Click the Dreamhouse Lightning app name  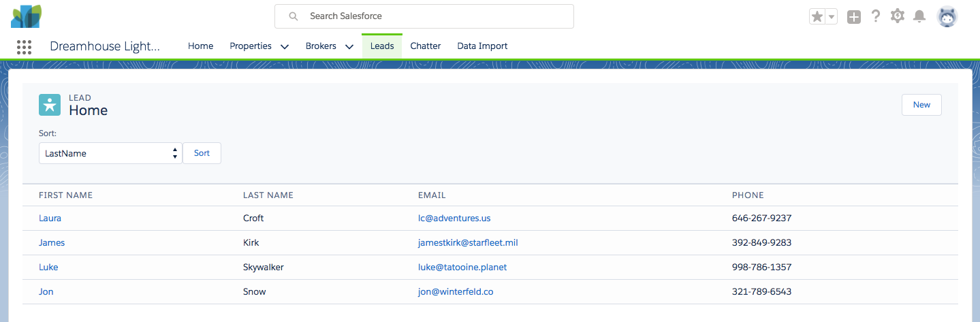coord(106,46)
